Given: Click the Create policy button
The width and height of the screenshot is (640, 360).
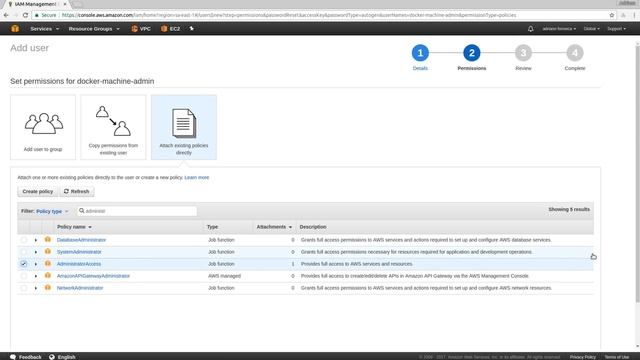Looking at the screenshot, I should tap(38, 191).
